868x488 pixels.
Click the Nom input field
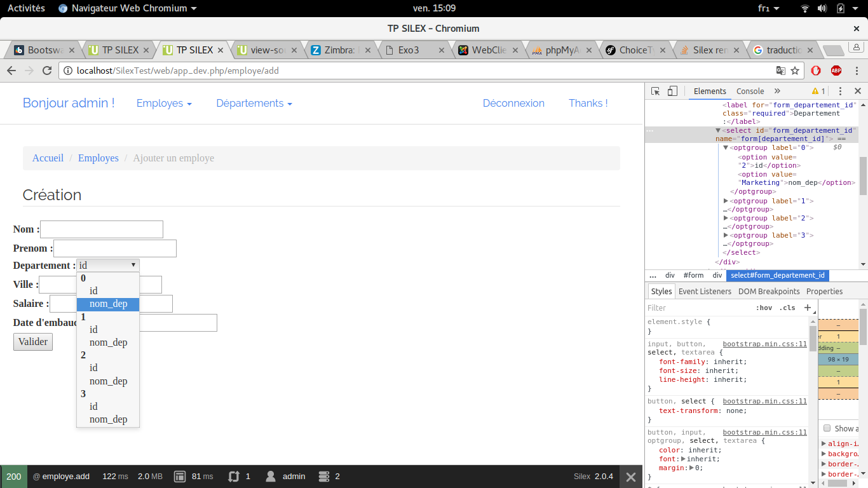(102, 229)
